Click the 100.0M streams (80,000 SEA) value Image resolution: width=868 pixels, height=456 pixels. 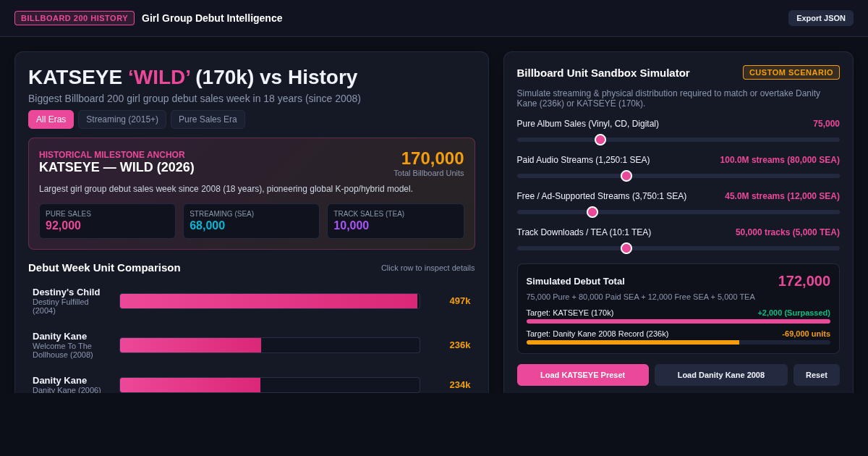pos(780,160)
